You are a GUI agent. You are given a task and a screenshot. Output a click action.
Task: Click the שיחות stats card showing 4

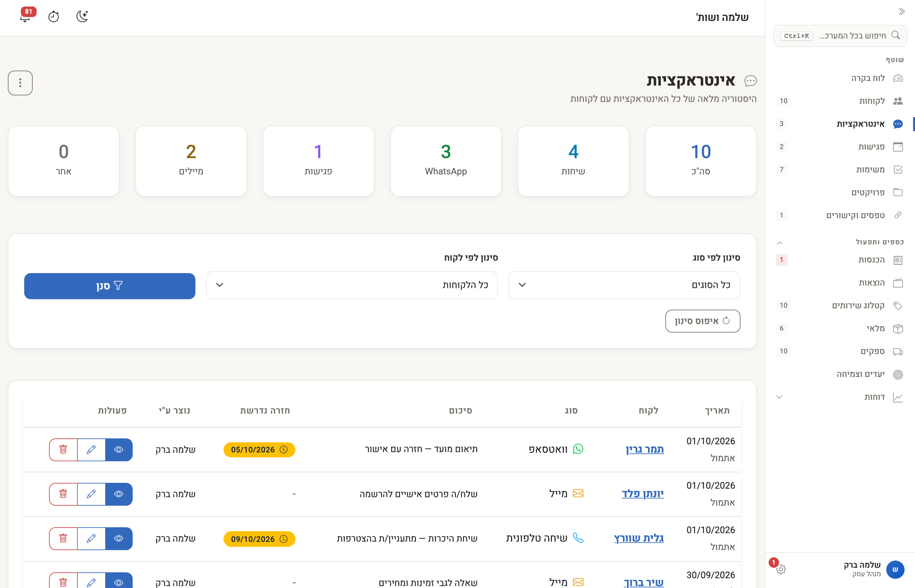click(573, 161)
